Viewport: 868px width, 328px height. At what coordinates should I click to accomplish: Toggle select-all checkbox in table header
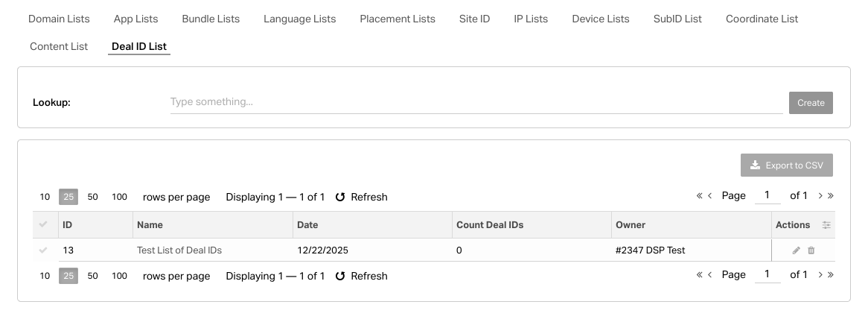coord(43,224)
